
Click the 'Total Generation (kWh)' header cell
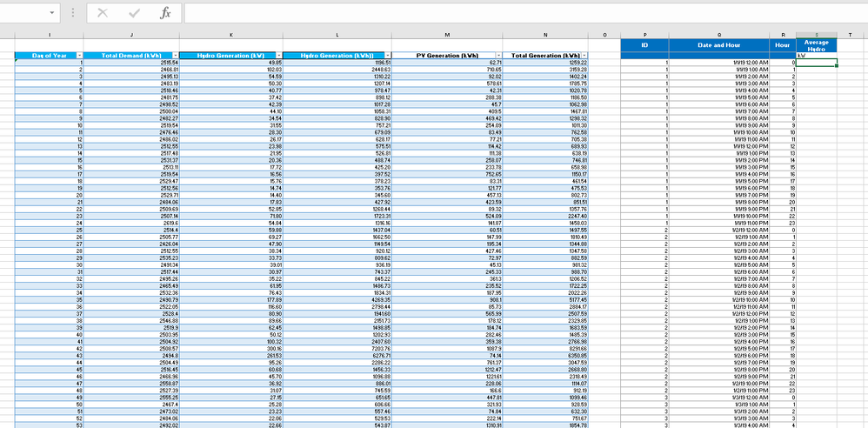[x=545, y=56]
